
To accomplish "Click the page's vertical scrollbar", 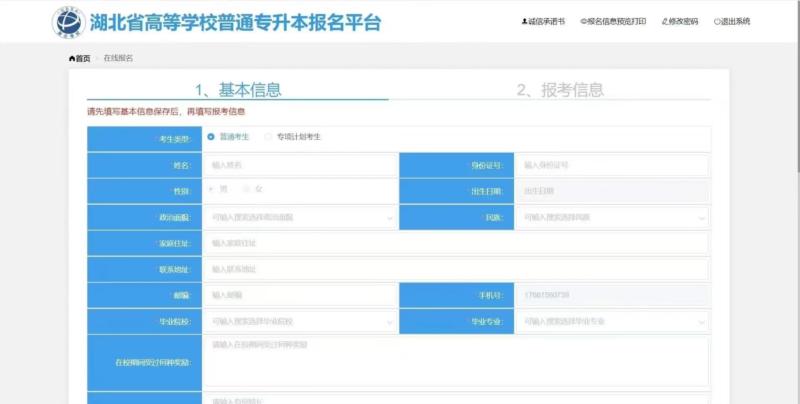I will (x=797, y=87).
